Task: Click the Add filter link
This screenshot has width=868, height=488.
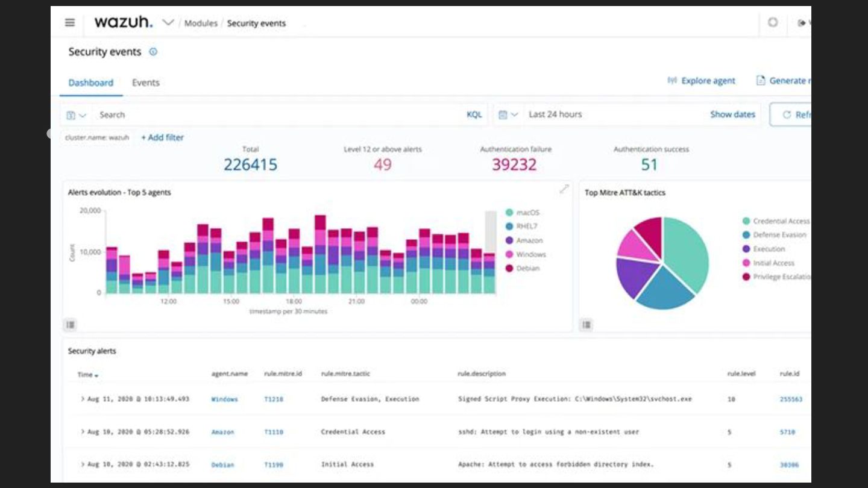Action: click(x=162, y=137)
